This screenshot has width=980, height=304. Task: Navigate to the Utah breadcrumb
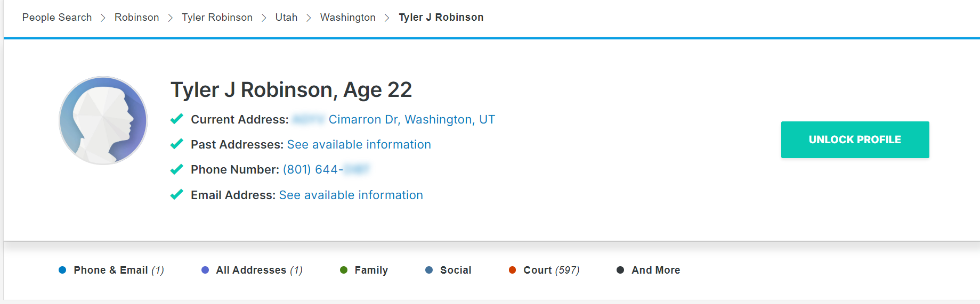tap(286, 17)
